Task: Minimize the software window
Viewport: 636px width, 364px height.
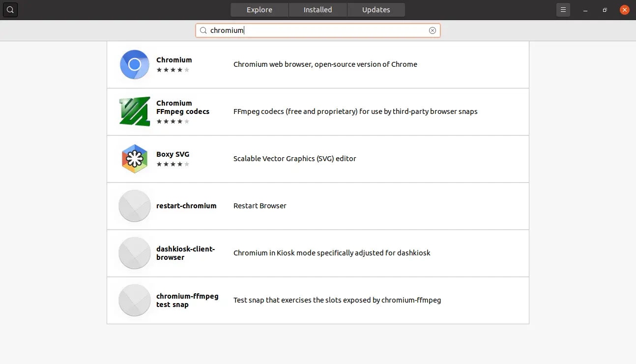Action: click(585, 10)
